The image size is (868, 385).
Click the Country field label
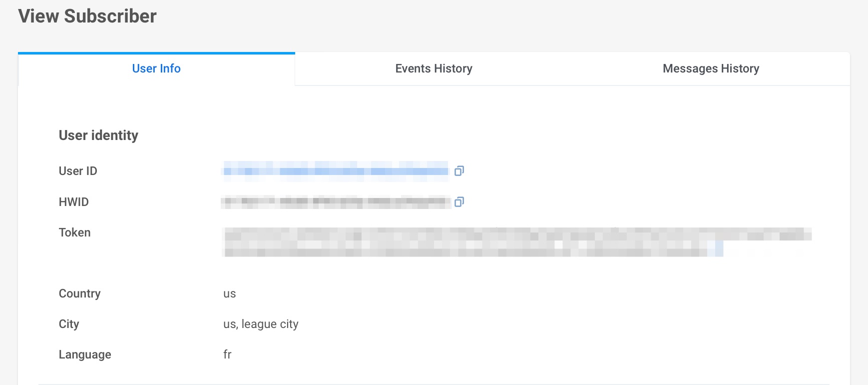(x=79, y=293)
